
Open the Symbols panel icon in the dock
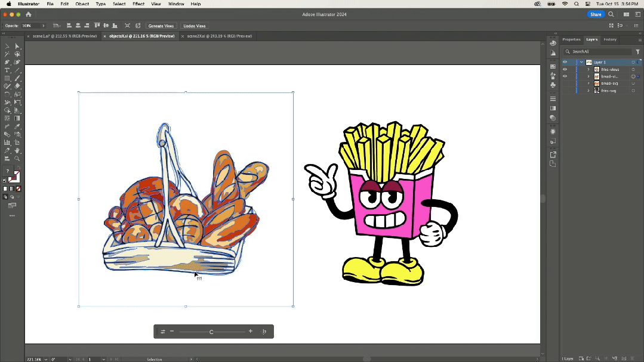coord(553,85)
